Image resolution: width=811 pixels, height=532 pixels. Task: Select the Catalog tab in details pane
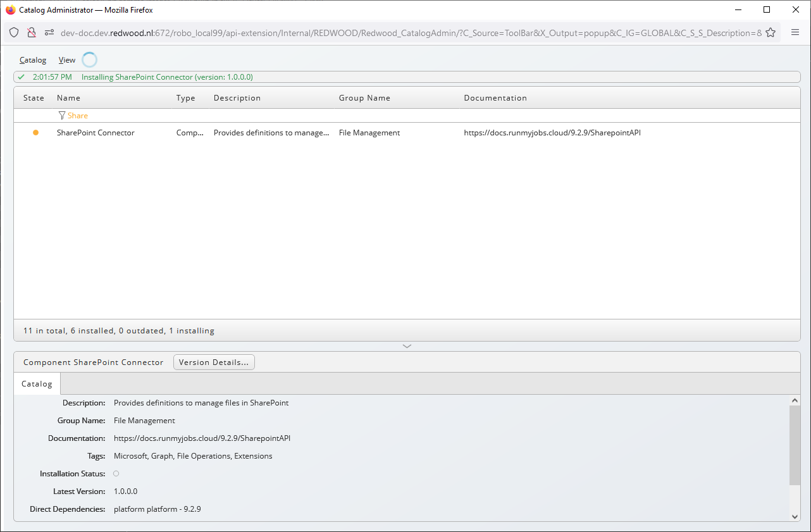pyautogui.click(x=37, y=384)
